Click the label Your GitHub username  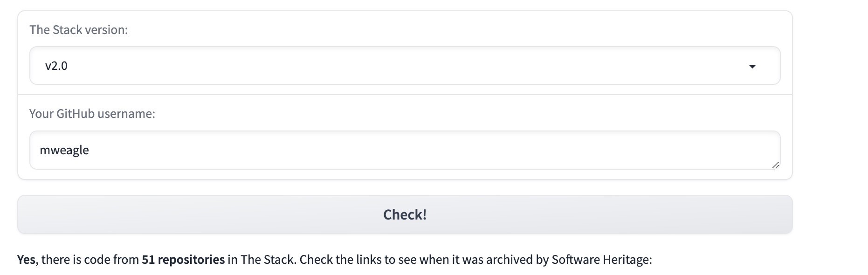92,113
